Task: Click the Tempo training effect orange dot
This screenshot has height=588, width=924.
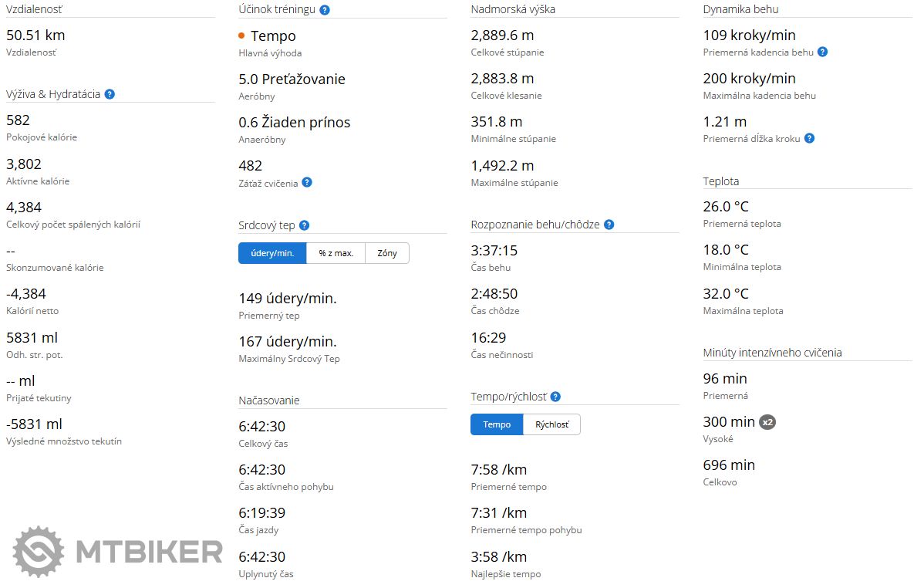Action: point(242,35)
